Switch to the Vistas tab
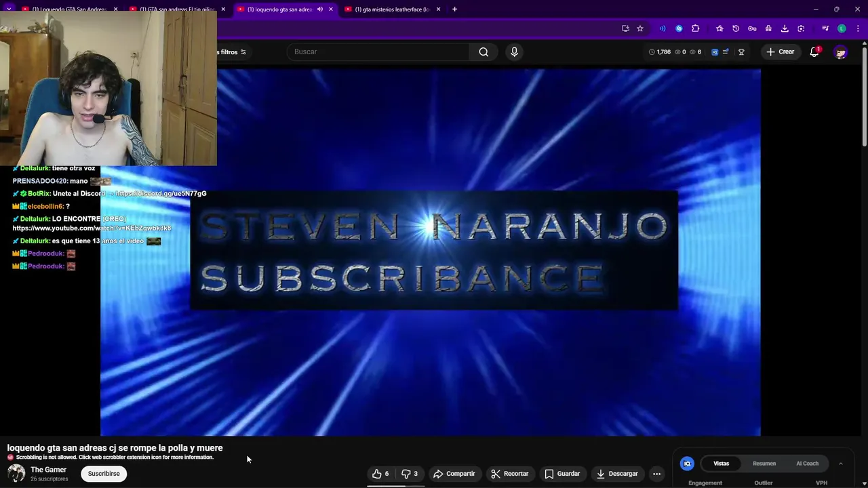Screen dimensions: 868x488 (721, 464)
